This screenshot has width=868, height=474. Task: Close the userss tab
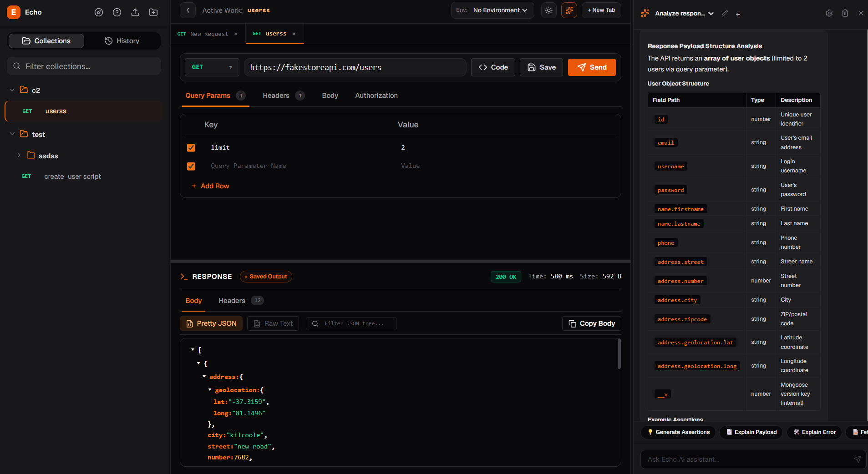(294, 34)
